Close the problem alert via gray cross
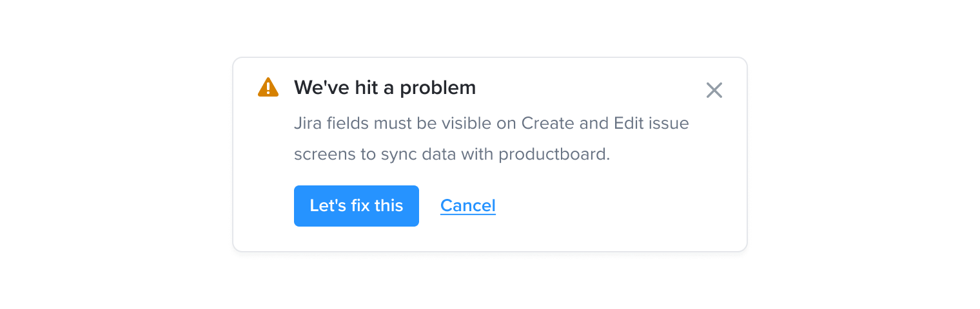Screen dimensions: 980x309 point(714,90)
